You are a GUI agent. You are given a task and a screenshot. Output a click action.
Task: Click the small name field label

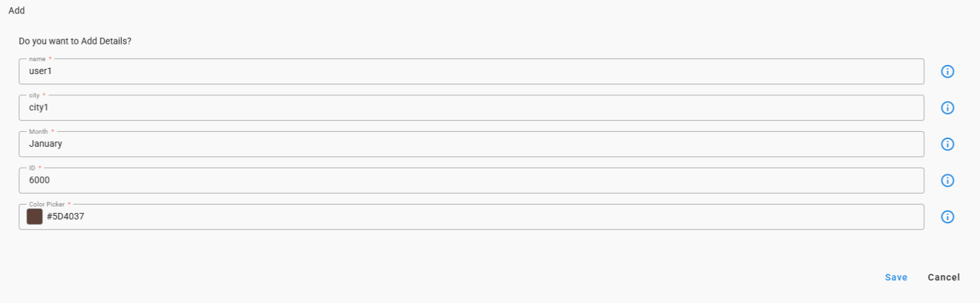tap(37, 59)
